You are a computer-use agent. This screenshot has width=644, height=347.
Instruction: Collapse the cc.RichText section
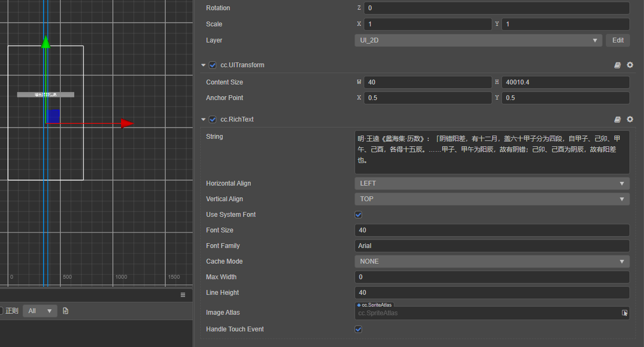click(203, 119)
